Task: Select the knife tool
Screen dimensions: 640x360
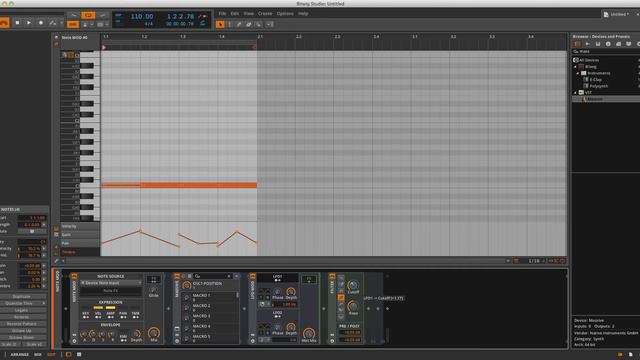Action: (x=258, y=24)
